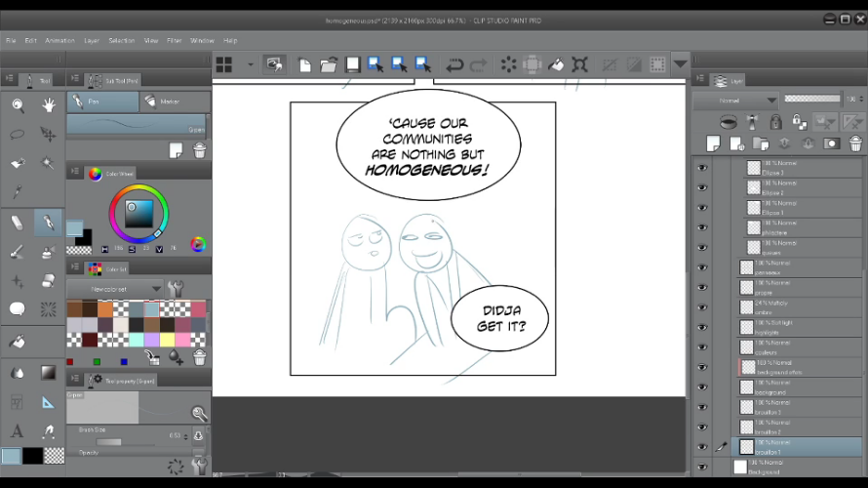Viewport: 868px width, 488px height.
Task: Open the Tool property palette menu
Action: [75, 379]
